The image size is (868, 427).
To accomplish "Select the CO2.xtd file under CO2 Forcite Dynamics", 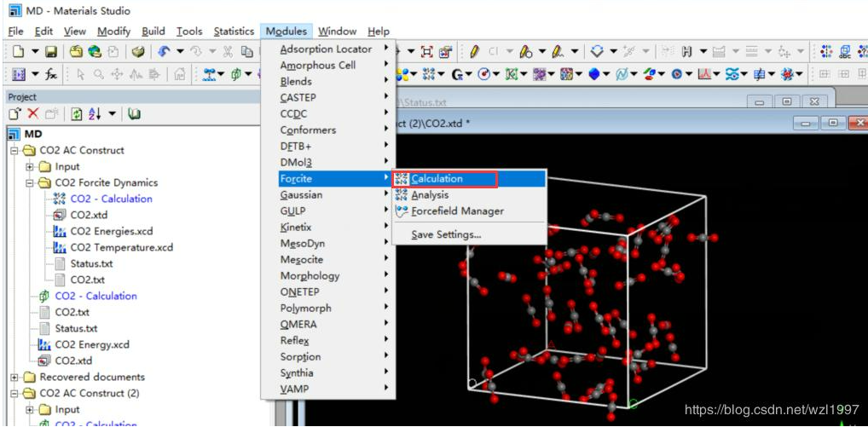I will tap(88, 215).
